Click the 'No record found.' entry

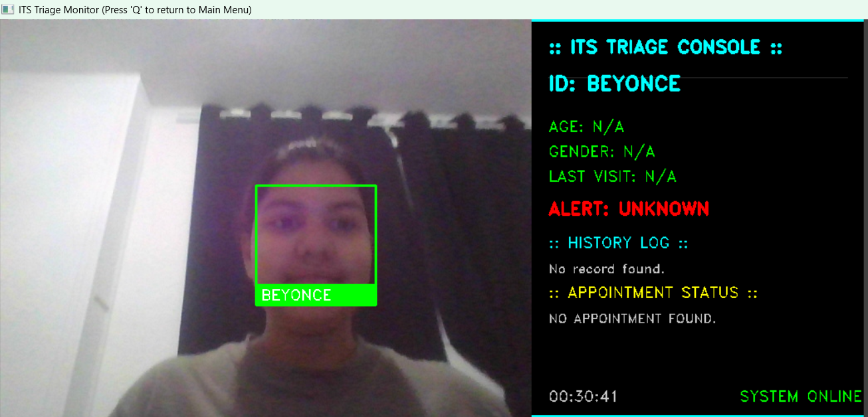tap(607, 269)
